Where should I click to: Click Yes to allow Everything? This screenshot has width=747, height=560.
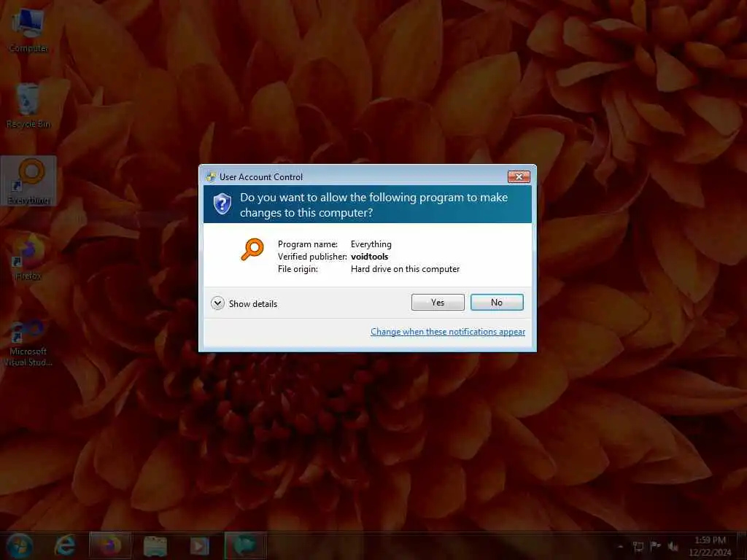pos(438,303)
